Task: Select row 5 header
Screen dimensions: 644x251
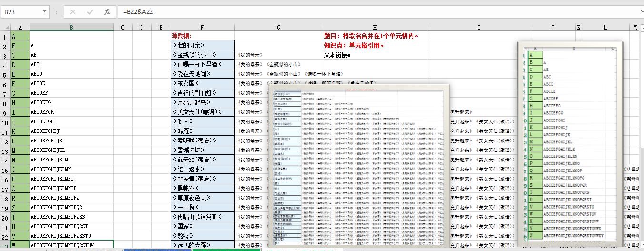Action: (5, 74)
